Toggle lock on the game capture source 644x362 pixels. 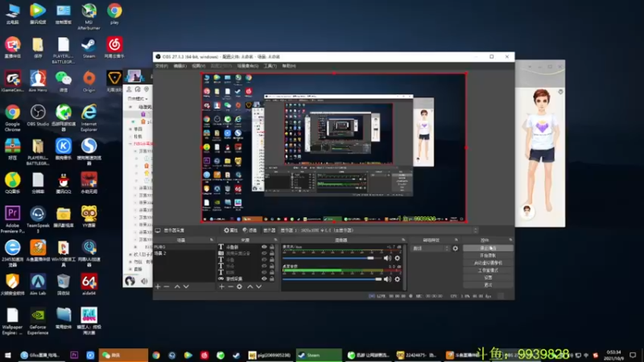[x=272, y=278]
